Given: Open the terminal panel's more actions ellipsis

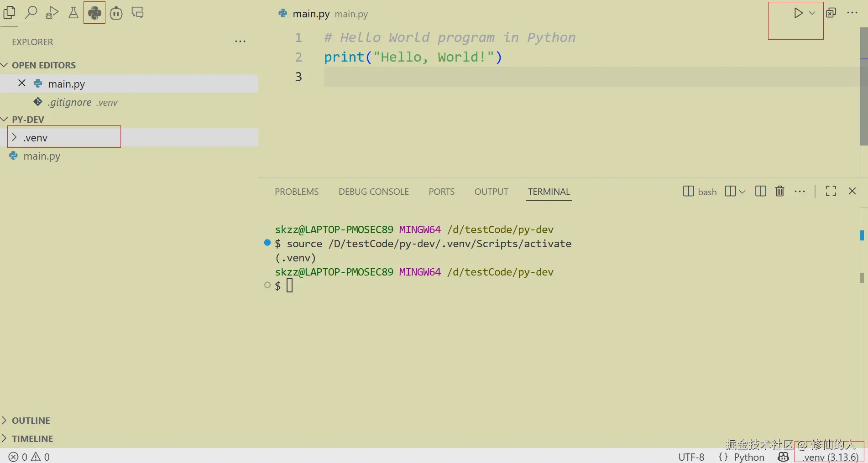Looking at the screenshot, I should (x=800, y=192).
